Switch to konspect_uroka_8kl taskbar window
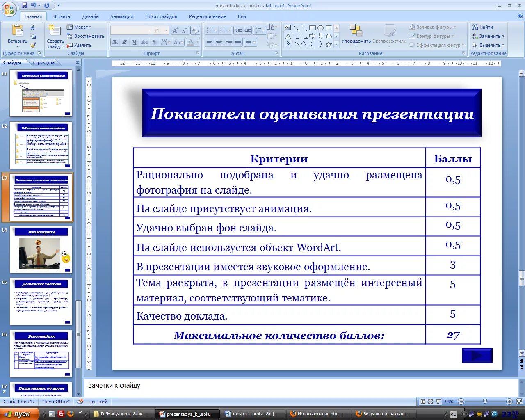The width and height of the screenshot is (525, 420). coord(252,414)
